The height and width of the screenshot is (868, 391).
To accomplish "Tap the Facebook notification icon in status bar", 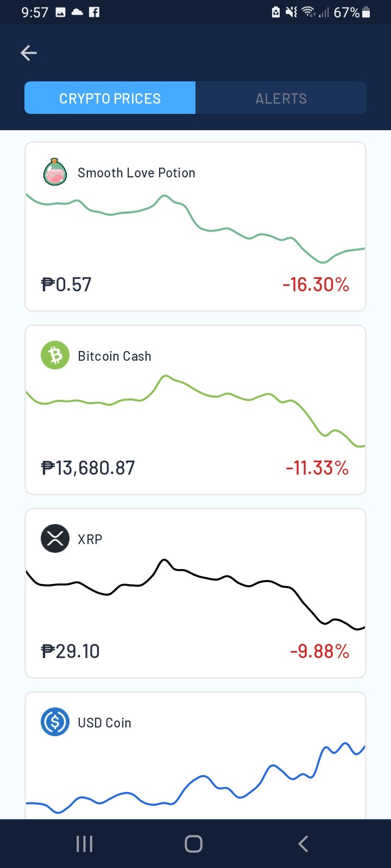I will tap(94, 12).
